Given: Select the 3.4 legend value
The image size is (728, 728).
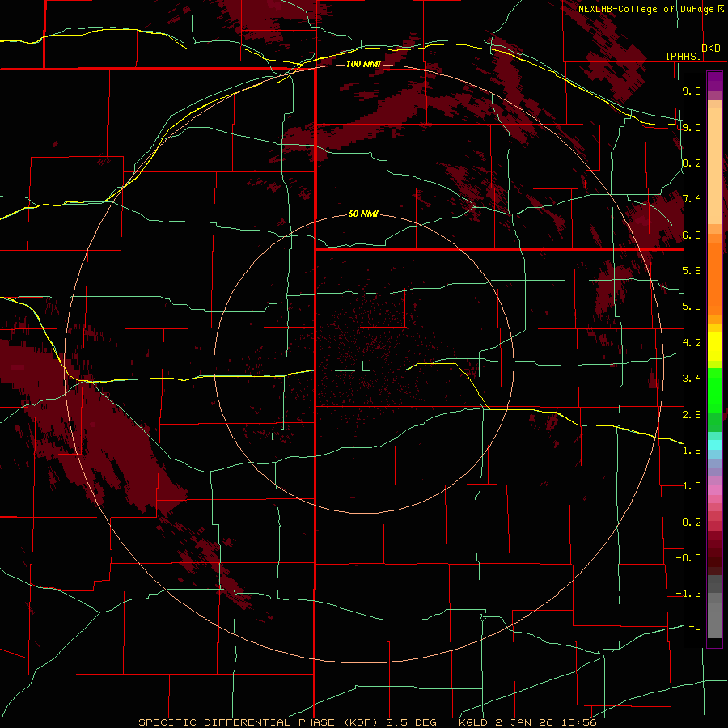Looking at the screenshot, I should 692,379.
